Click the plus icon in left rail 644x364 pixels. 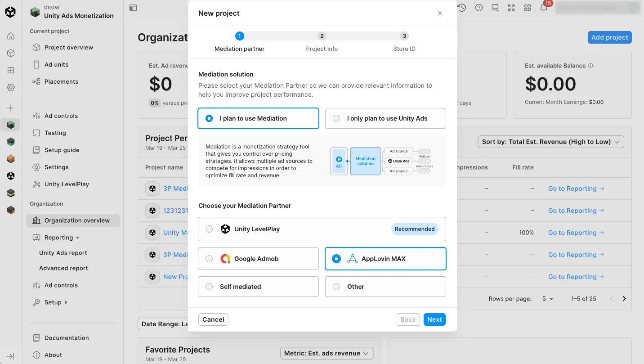(x=11, y=108)
